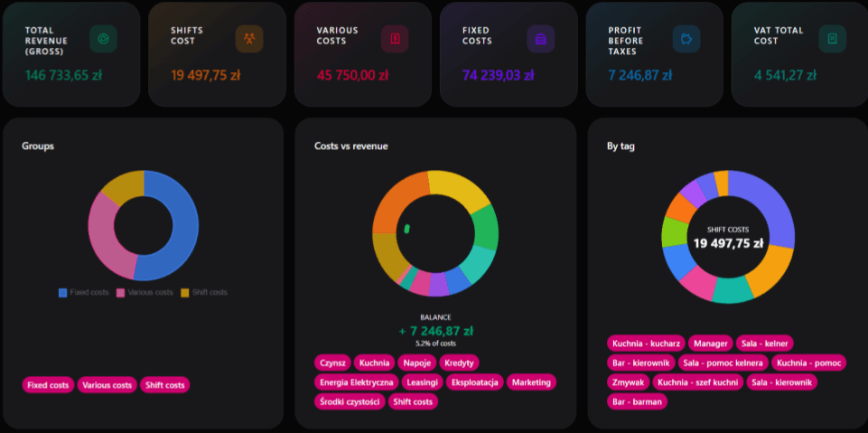The height and width of the screenshot is (433, 868).
Task: Click the Total Revenue value 146 733,65 zł
Action: click(x=63, y=75)
